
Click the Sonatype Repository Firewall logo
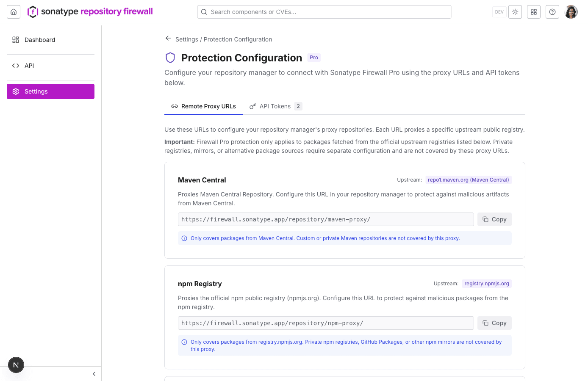(90, 11)
